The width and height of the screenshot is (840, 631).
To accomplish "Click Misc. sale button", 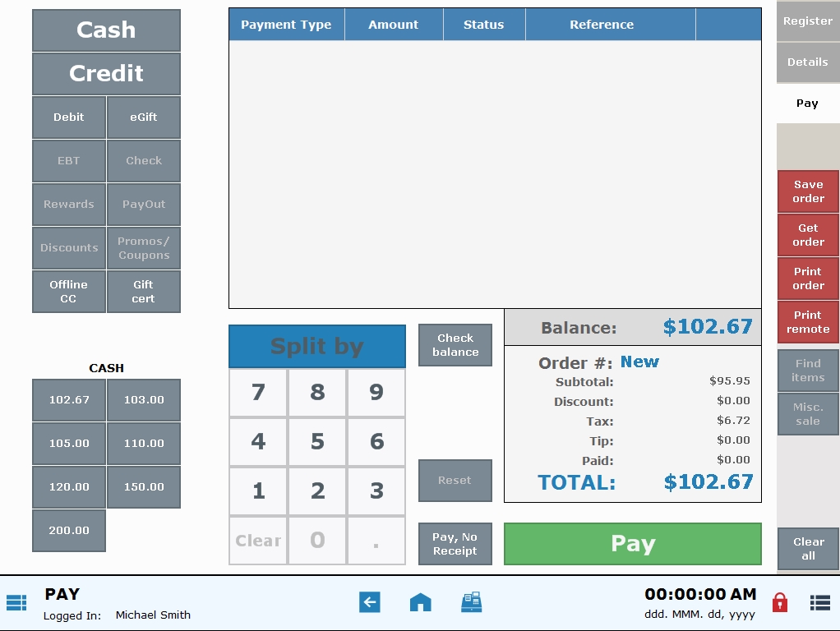I will pos(808,414).
